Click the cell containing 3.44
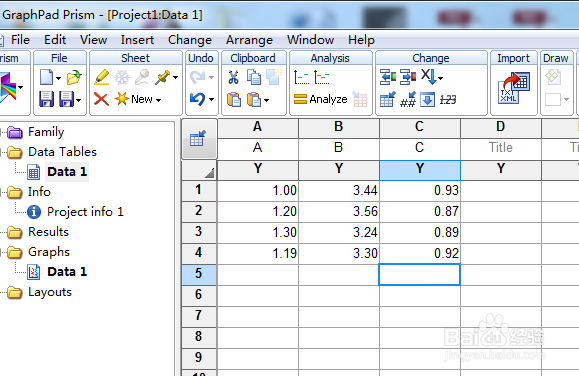579x376 pixels. click(x=339, y=190)
